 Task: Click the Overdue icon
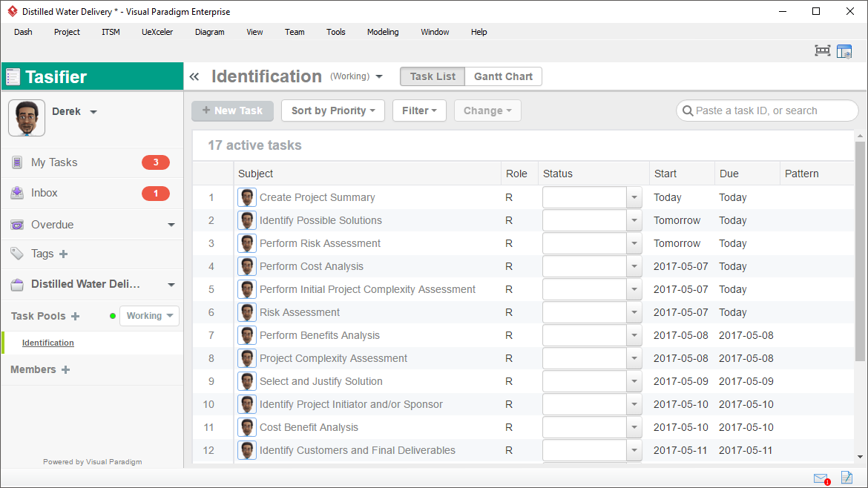pos(17,225)
